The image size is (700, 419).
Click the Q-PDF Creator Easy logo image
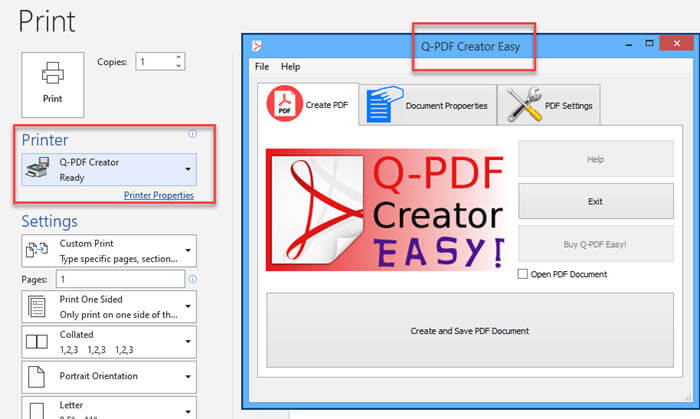(385, 210)
